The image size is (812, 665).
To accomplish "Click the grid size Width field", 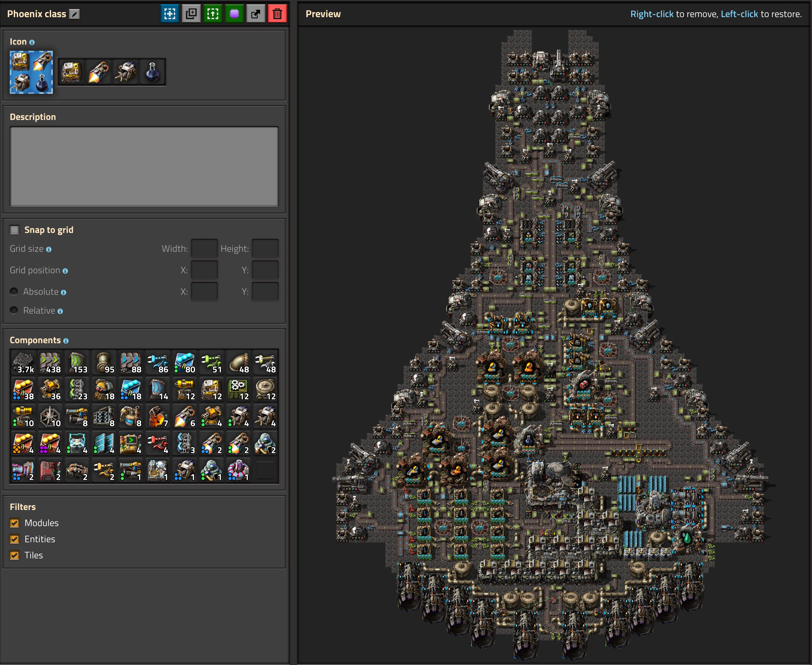I will (x=204, y=248).
